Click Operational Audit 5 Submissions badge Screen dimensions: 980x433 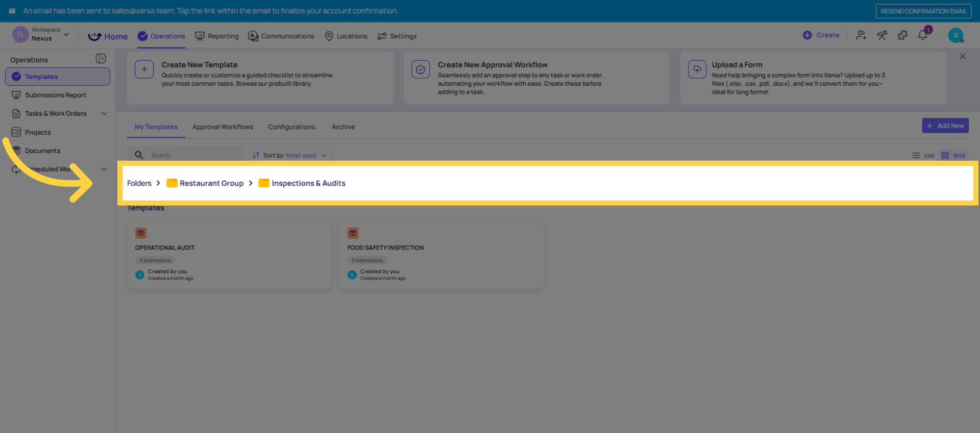click(x=155, y=260)
